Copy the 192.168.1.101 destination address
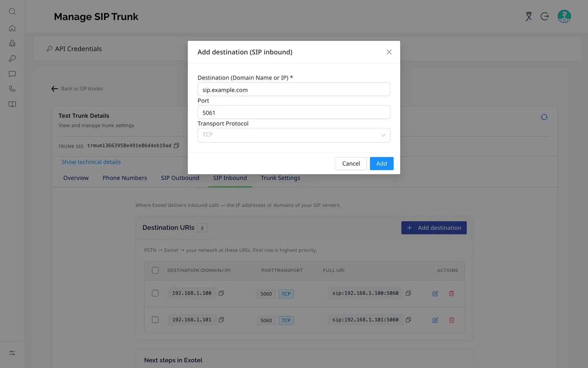Image resolution: width=588 pixels, height=368 pixels. point(221,320)
